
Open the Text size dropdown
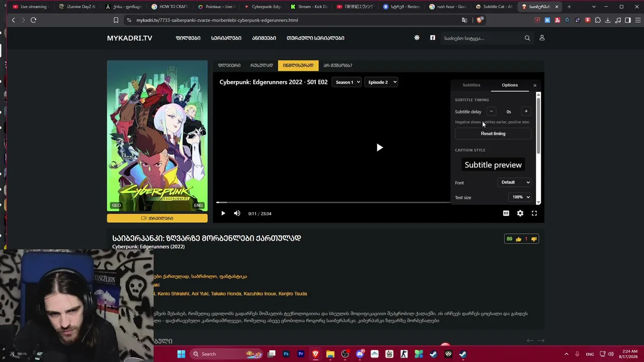[520, 197]
